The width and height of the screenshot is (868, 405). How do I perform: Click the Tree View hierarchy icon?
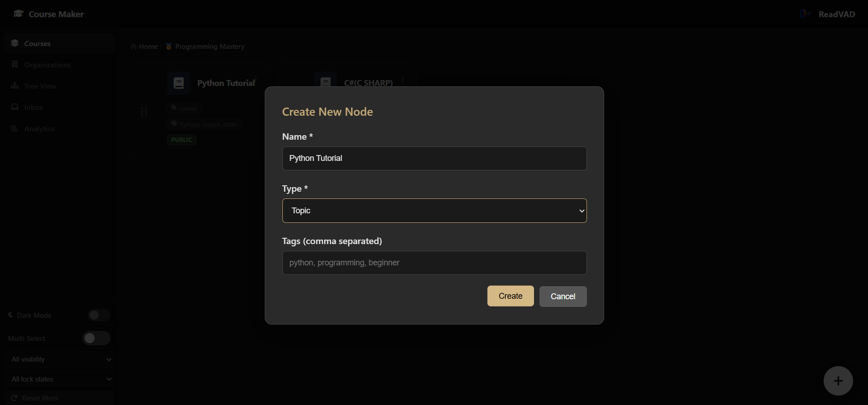point(15,85)
